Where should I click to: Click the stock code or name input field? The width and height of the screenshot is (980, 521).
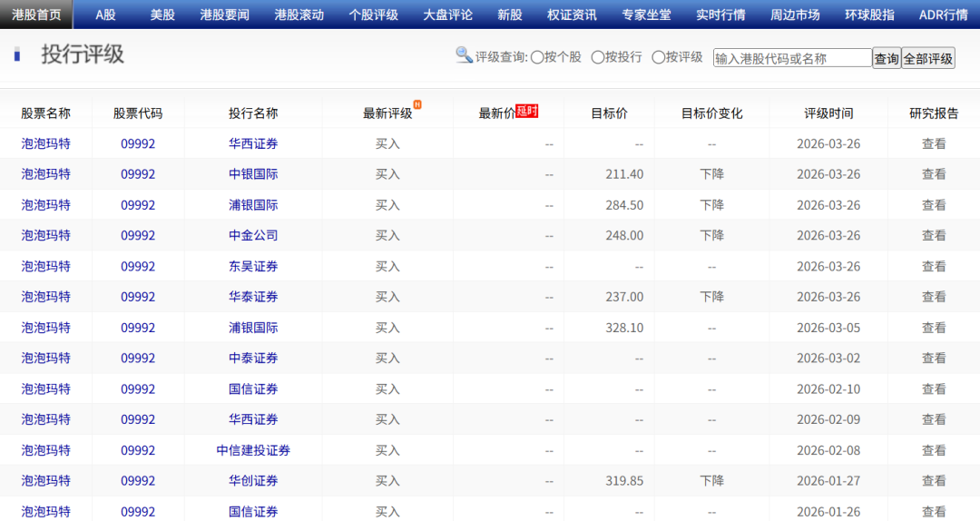792,58
